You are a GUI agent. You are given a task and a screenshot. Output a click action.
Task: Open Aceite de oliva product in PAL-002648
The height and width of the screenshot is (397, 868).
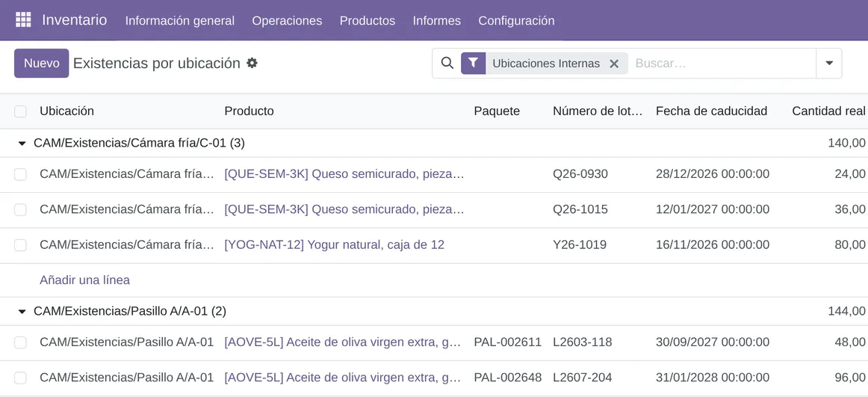(x=343, y=378)
